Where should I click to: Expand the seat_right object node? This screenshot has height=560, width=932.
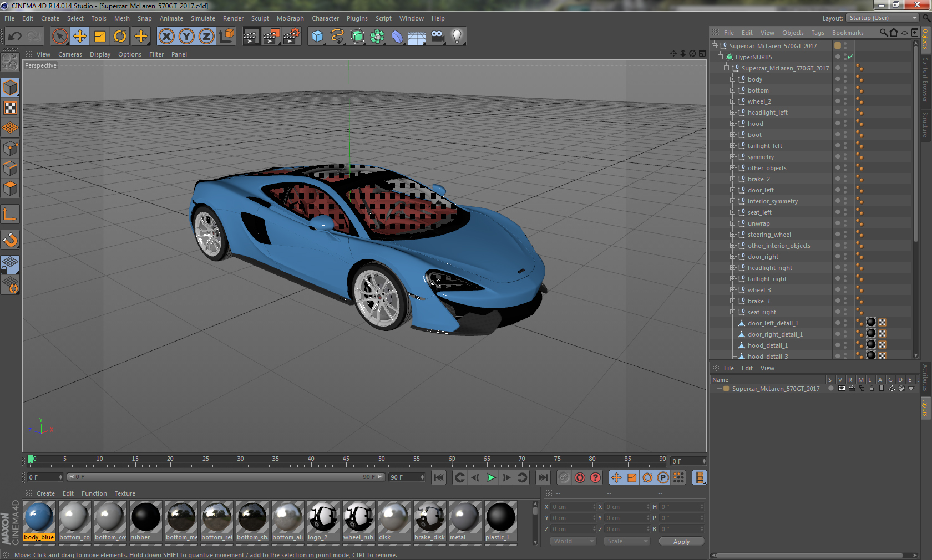[732, 312]
